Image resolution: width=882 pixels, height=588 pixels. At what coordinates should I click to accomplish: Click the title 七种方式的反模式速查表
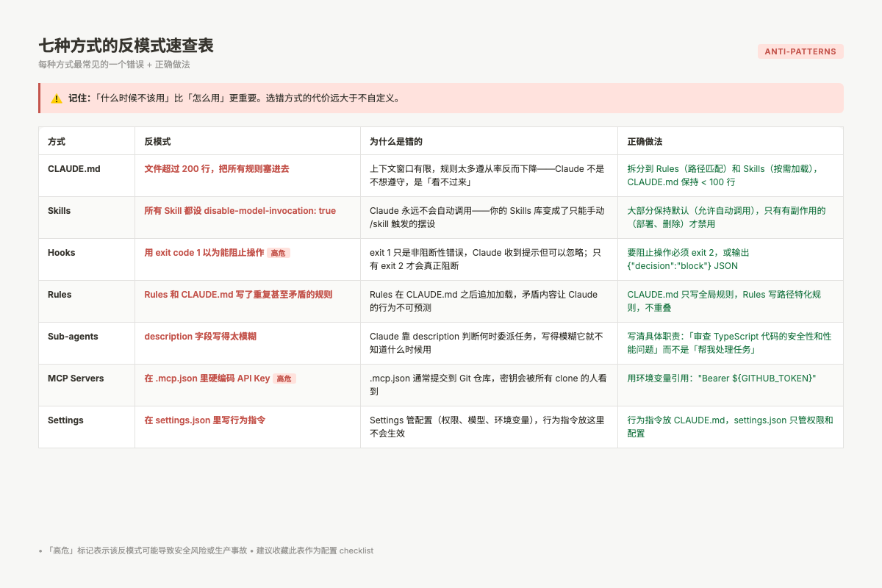(126, 46)
